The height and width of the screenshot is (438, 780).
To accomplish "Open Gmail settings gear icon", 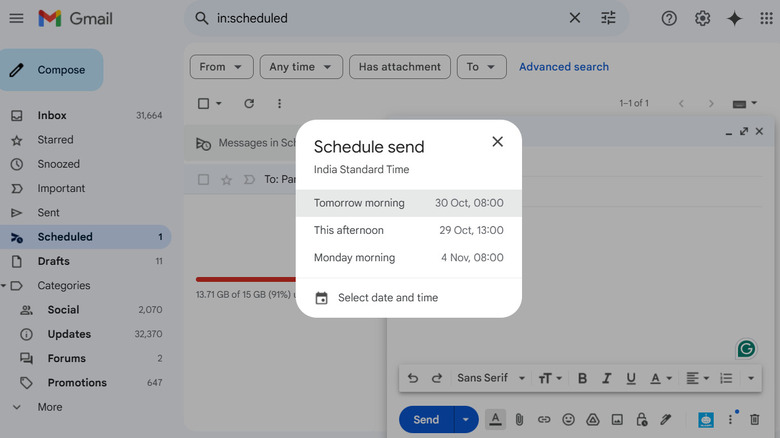I will point(703,18).
